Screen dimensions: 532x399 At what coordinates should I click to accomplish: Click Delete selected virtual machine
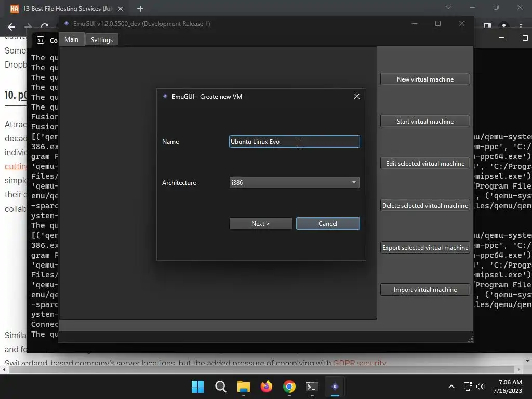pyautogui.click(x=425, y=205)
